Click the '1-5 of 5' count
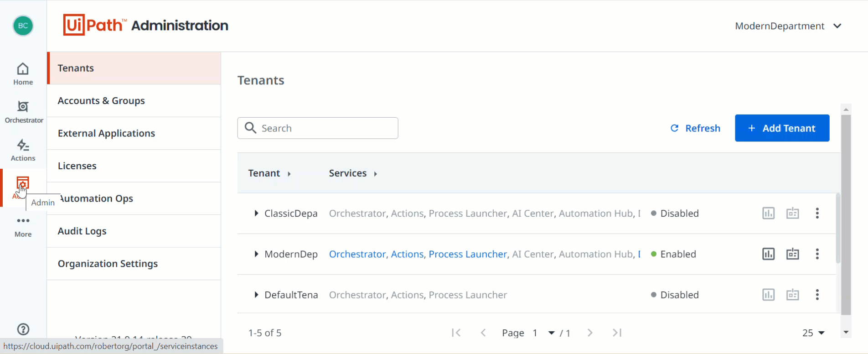 [265, 333]
